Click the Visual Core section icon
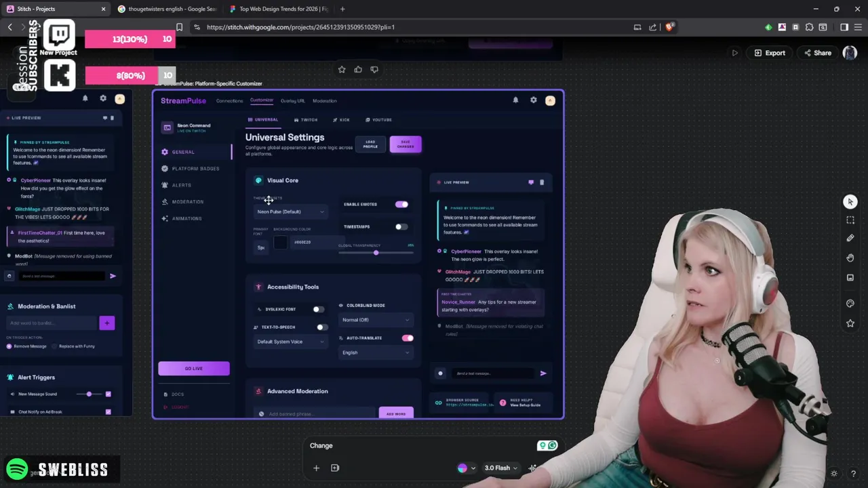The image size is (868, 488). 258,180
